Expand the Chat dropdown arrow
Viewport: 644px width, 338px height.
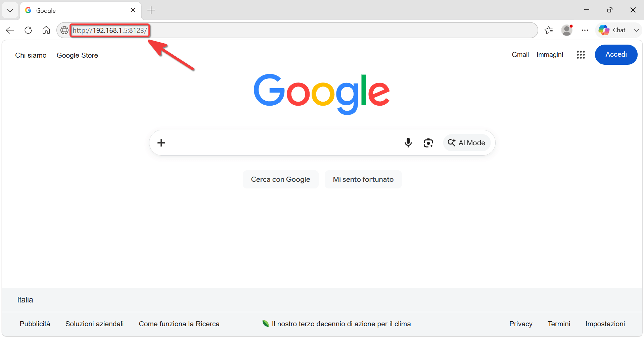(x=636, y=30)
